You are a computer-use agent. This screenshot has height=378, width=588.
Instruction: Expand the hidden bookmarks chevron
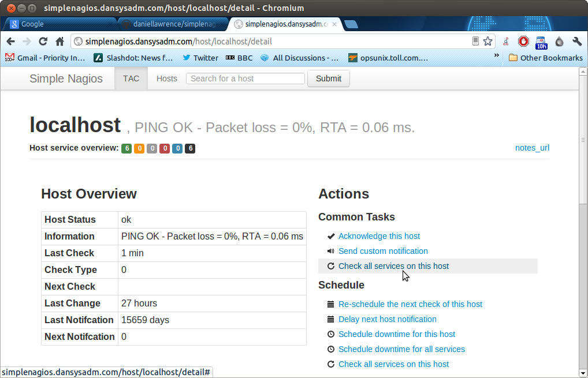[497, 55]
